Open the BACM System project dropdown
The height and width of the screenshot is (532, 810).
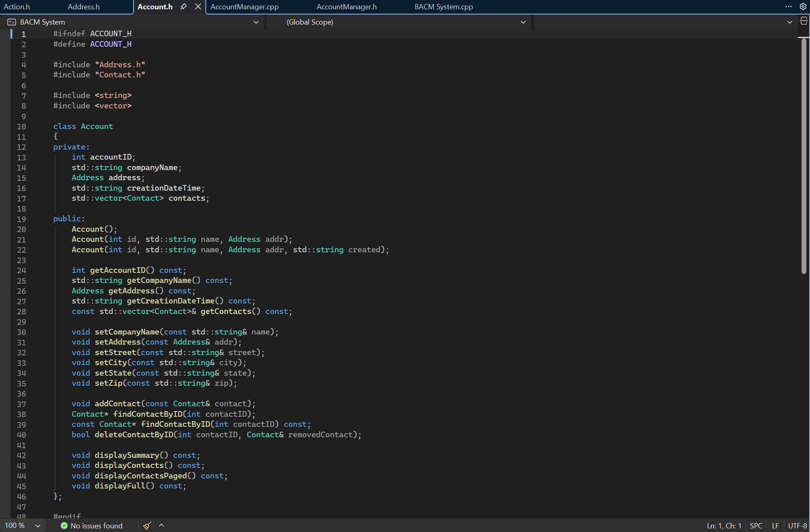pos(133,22)
